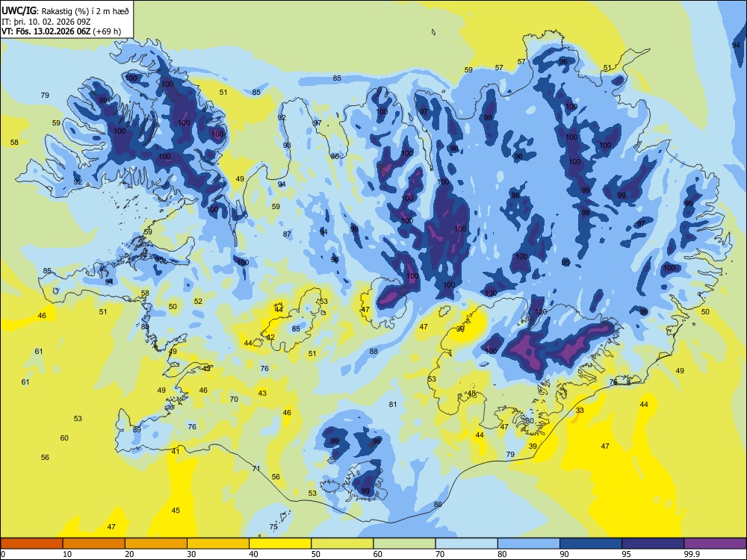Click the pale yellow 50–60 legend swatch
This screenshot has height=560, width=747.
coord(342,544)
